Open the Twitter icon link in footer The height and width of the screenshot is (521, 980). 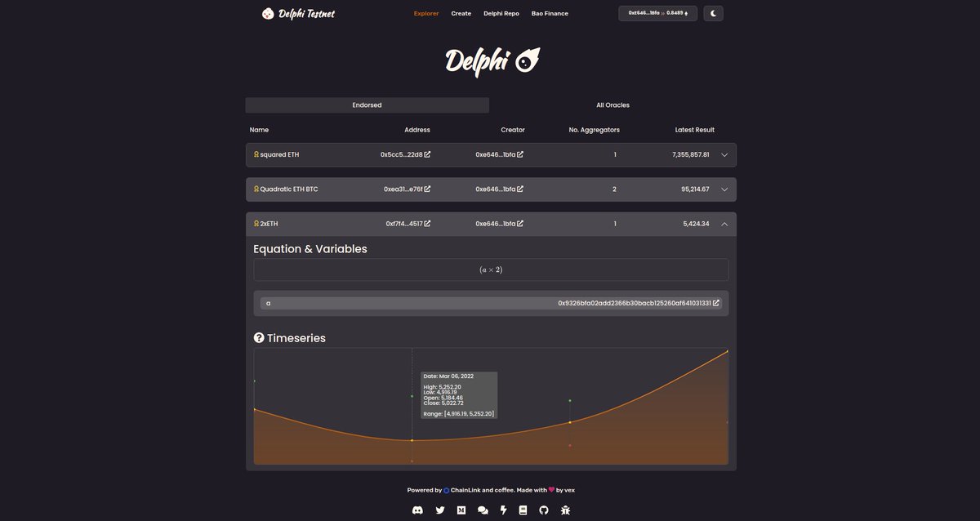tap(440, 510)
